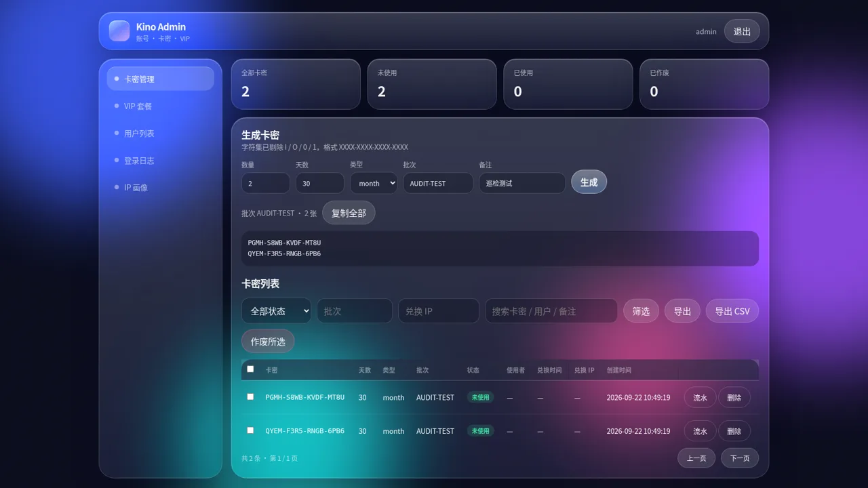Click the 创建时间 column header
868x488 pixels.
pyautogui.click(x=619, y=370)
